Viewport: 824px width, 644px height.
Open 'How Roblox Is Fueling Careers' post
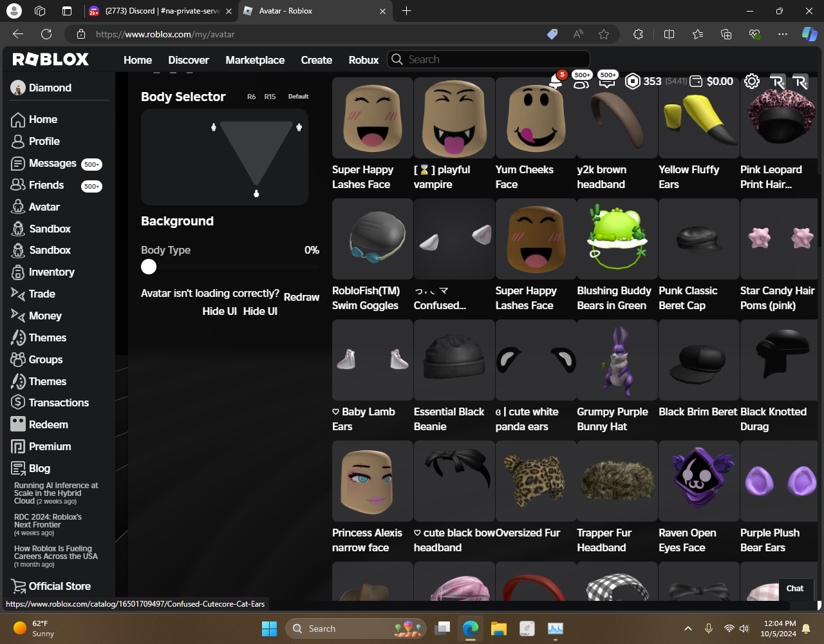(x=56, y=556)
